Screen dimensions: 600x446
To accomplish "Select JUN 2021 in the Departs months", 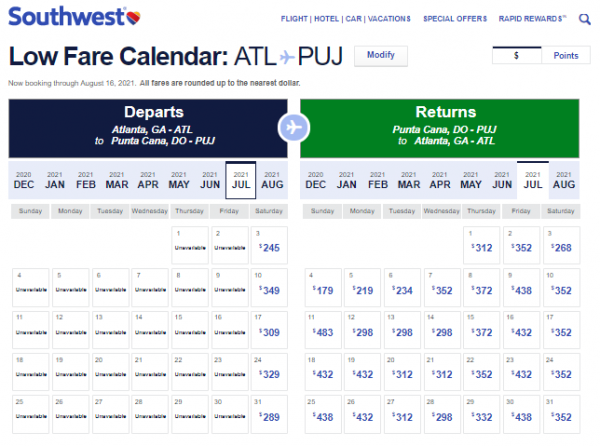I will coord(210,180).
